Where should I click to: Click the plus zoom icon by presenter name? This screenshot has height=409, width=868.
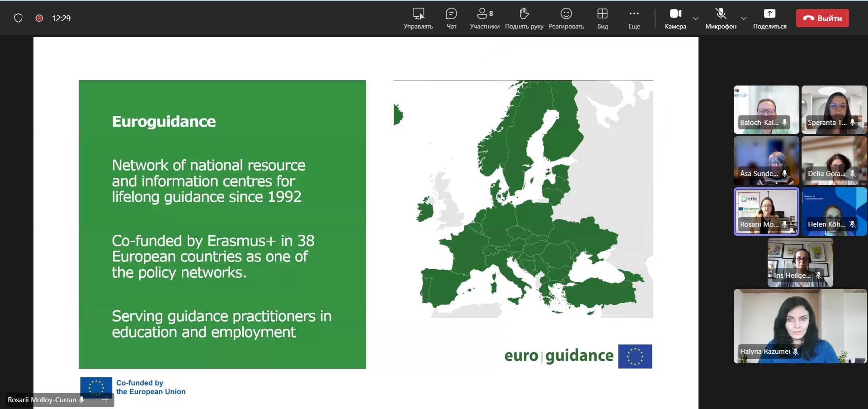(x=105, y=400)
